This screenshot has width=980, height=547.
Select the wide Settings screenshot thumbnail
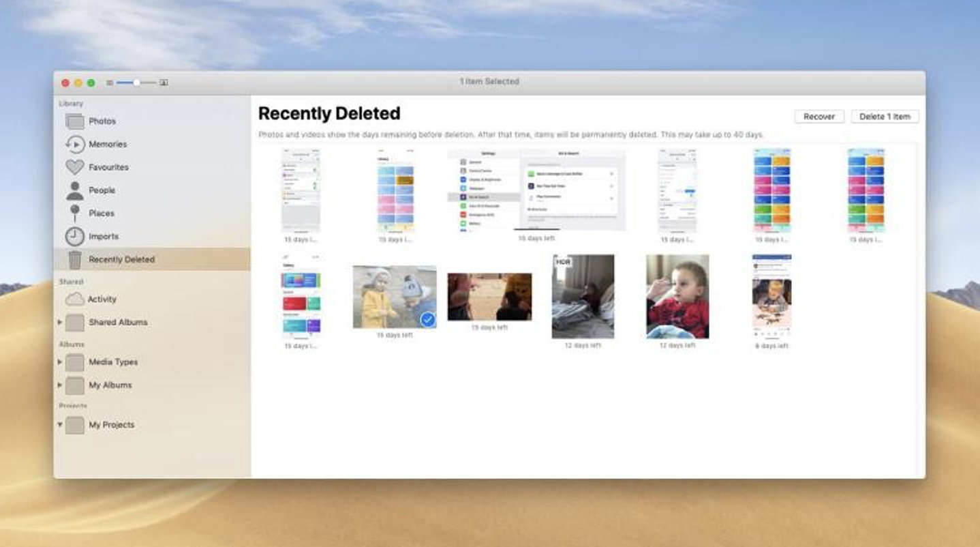[x=536, y=190]
